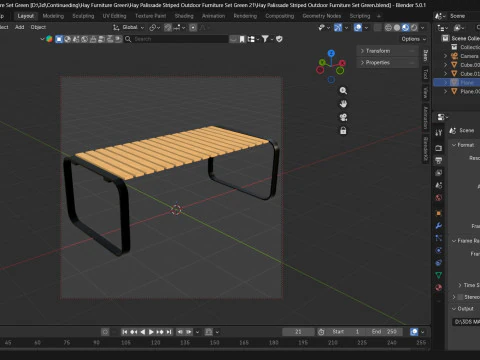Toggle proportional editing button
This screenshot has height=360, width=480.
click(193, 28)
